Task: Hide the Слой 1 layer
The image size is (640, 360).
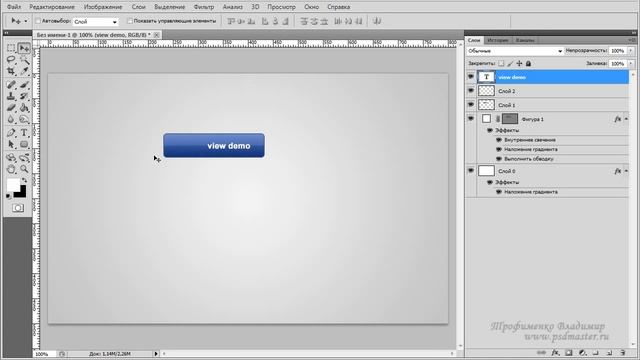Action: (471, 104)
